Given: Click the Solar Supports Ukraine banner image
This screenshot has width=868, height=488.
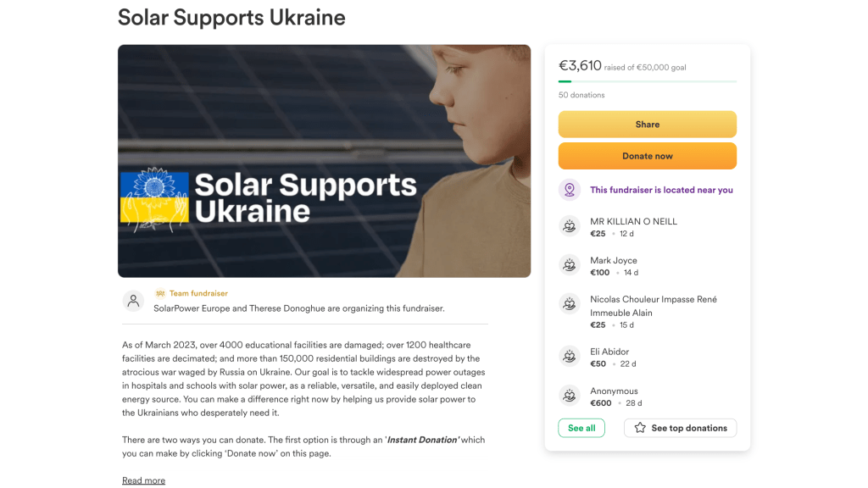Looking at the screenshot, I should click(x=324, y=161).
